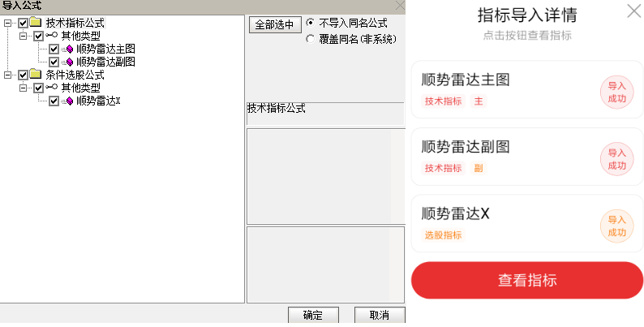Click the 技术指标公式 folder icon

[36, 22]
